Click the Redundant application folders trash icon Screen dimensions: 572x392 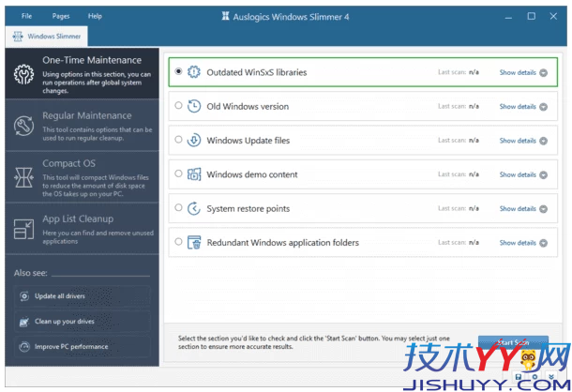[194, 242]
